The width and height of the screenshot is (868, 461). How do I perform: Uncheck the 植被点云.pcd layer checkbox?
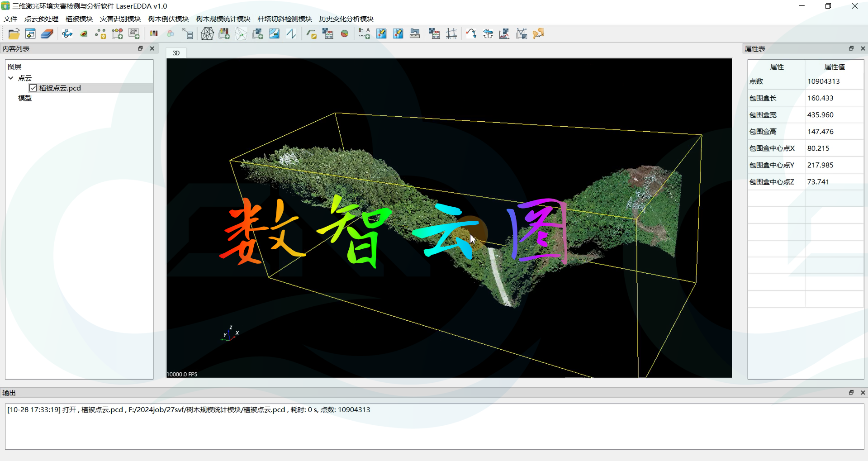point(33,88)
